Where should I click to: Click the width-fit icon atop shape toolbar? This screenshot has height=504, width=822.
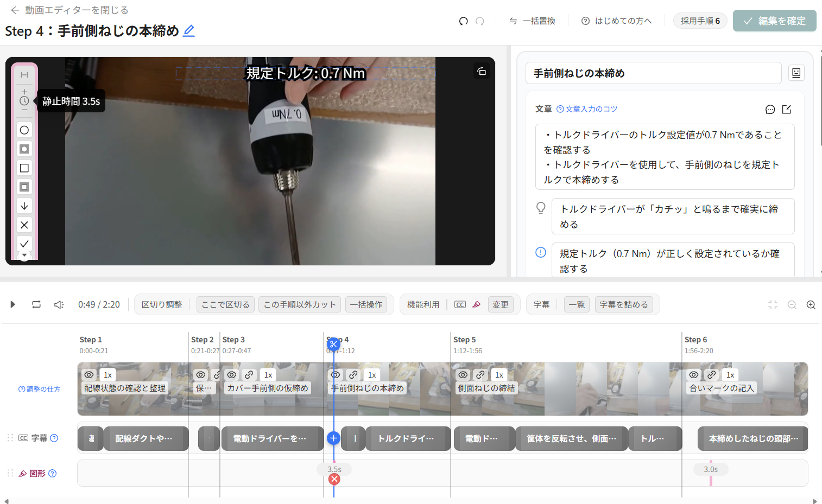pyautogui.click(x=24, y=75)
